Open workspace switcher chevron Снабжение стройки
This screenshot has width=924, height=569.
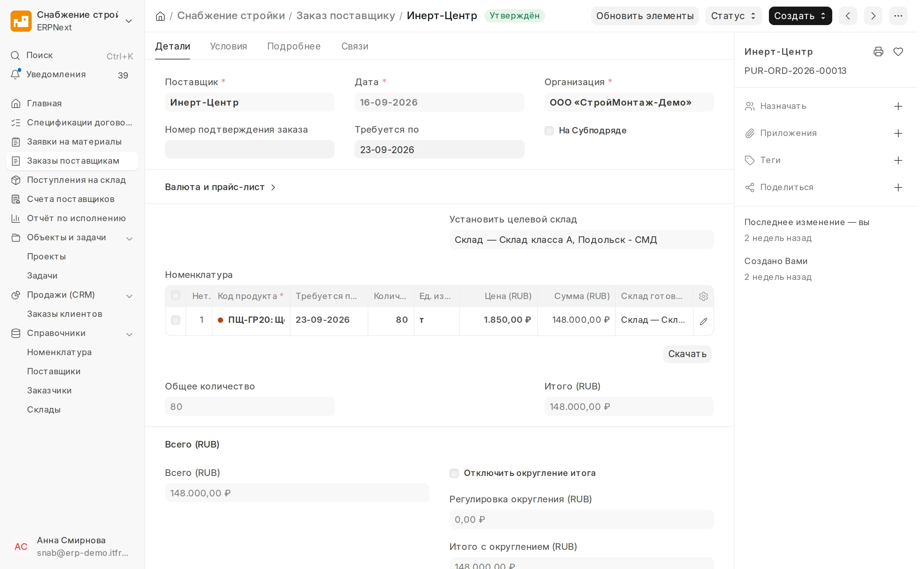[x=129, y=21]
